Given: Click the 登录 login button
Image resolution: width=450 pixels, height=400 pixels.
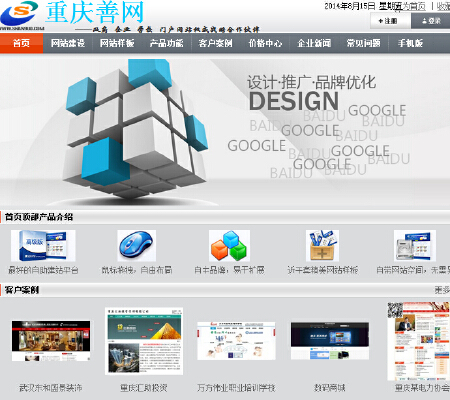Looking at the screenshot, I should click(x=431, y=21).
